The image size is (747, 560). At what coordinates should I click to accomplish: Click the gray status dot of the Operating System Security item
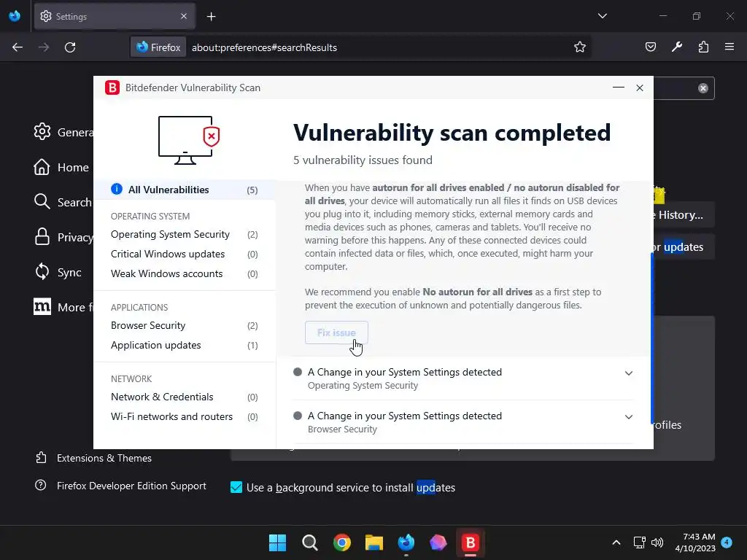(x=298, y=372)
